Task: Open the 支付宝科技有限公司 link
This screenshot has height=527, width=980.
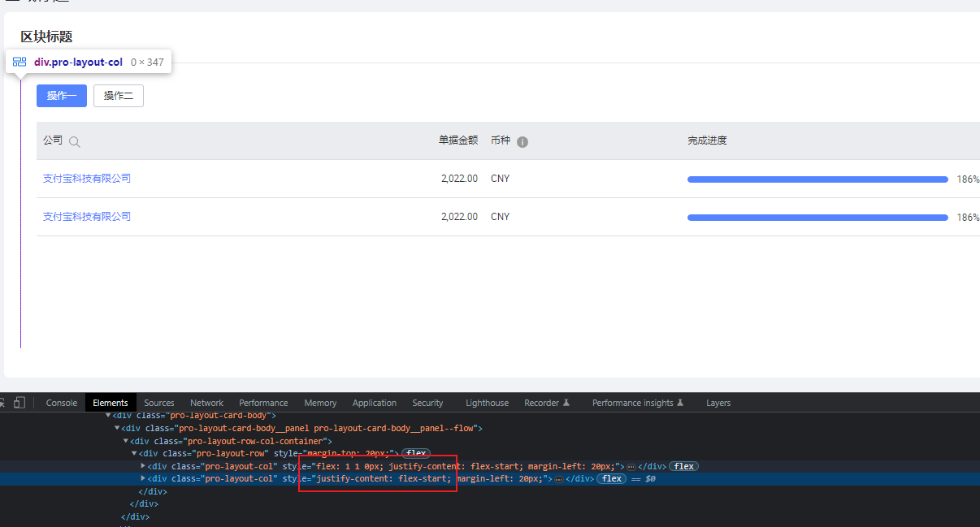Action: coord(86,178)
